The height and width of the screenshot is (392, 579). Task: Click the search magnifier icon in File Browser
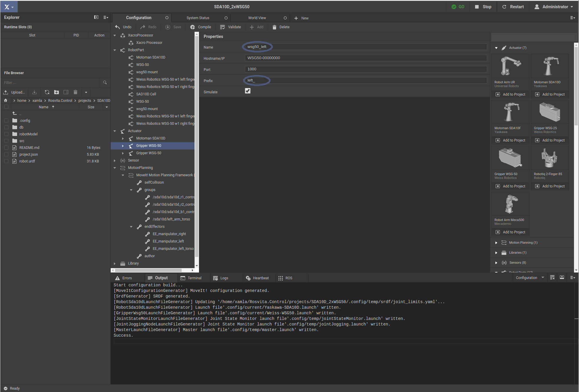105,83
